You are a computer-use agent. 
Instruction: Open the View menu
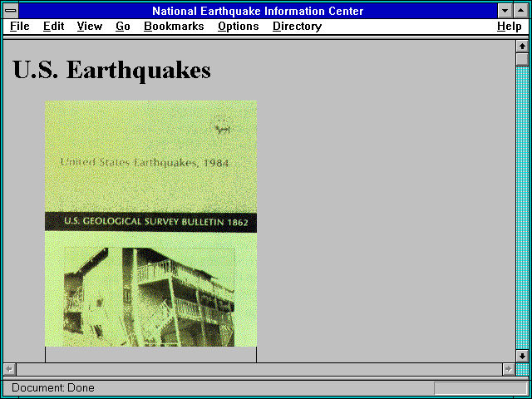[x=90, y=27]
